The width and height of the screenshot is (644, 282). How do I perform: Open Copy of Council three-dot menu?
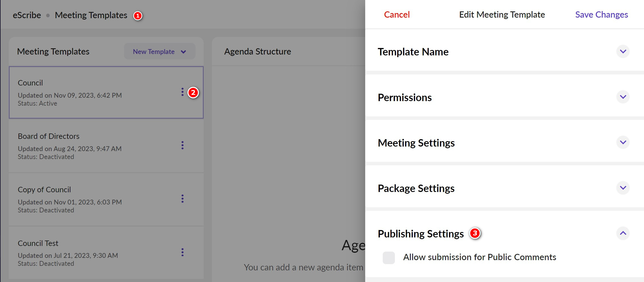[x=182, y=199]
